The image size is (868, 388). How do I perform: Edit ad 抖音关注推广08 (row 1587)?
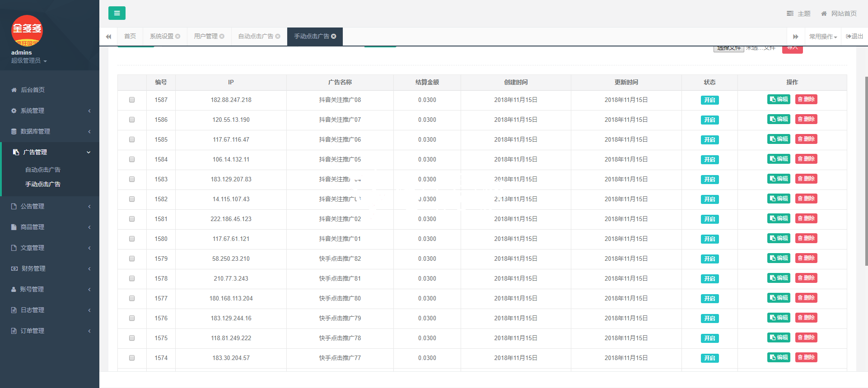(779, 99)
